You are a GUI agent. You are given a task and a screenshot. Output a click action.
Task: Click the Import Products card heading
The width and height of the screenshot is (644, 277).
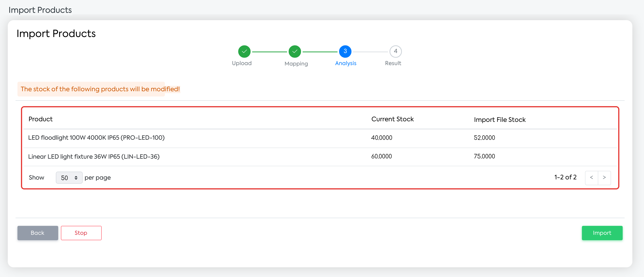coord(56,34)
